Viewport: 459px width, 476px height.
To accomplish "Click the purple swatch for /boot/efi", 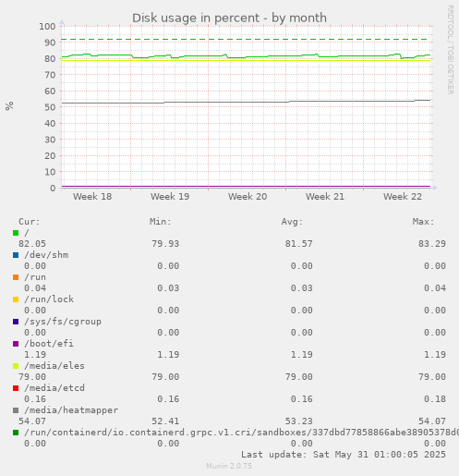I will 16,344.
